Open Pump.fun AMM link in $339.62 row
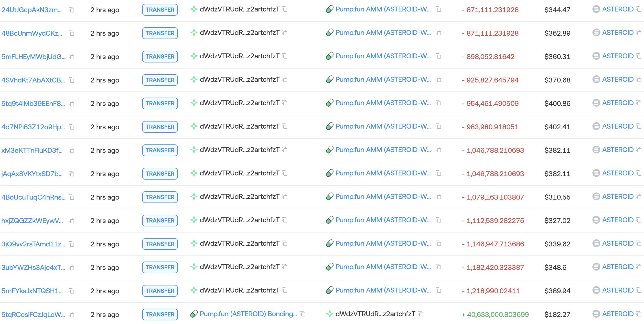 383,243
